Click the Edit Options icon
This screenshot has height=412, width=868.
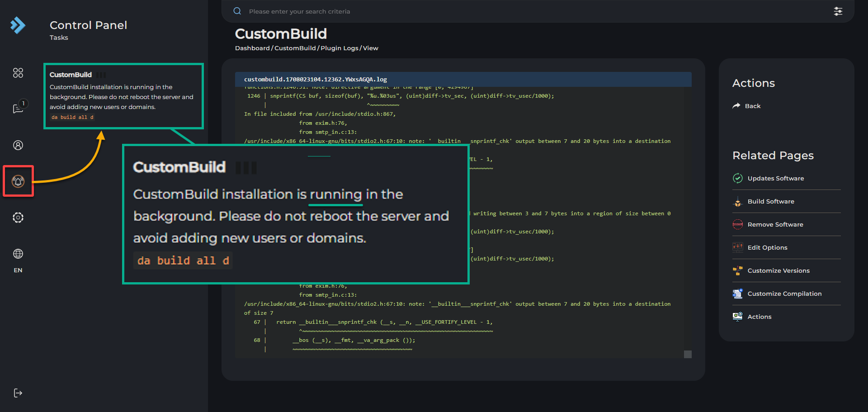click(738, 247)
